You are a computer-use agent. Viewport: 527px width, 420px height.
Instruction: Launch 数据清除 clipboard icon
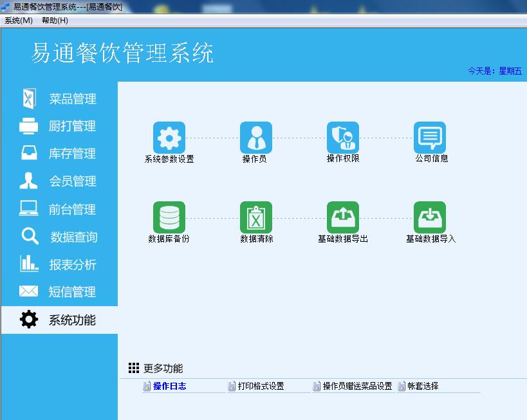pyautogui.click(x=256, y=217)
